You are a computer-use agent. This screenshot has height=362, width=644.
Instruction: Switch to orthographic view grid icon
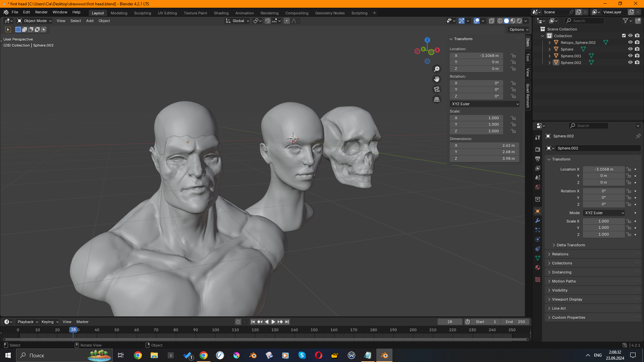coord(437,100)
